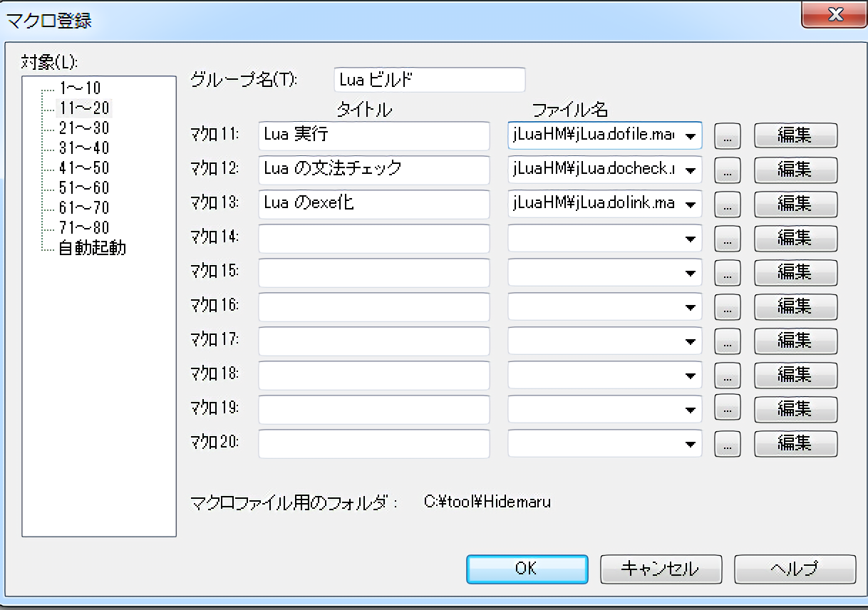Click the empty マクロ14 title field

click(373, 239)
